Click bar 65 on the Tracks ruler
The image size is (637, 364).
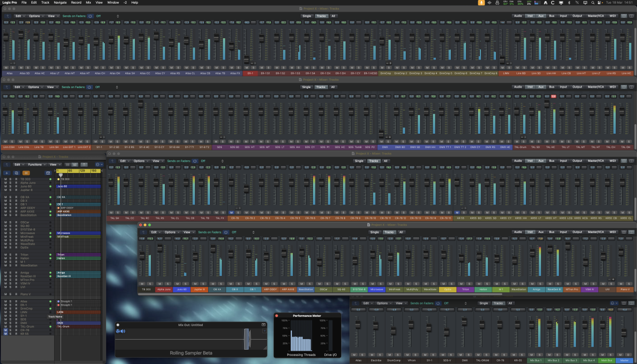(71, 171)
